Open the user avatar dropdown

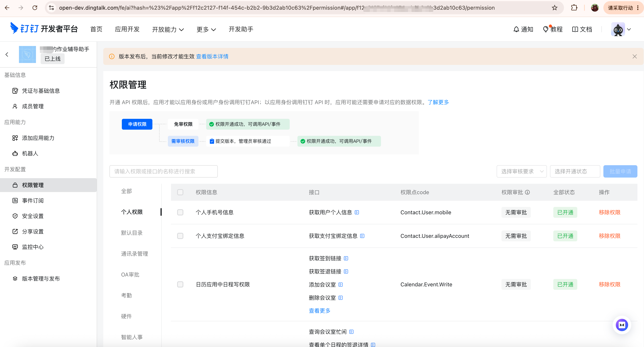point(621,29)
